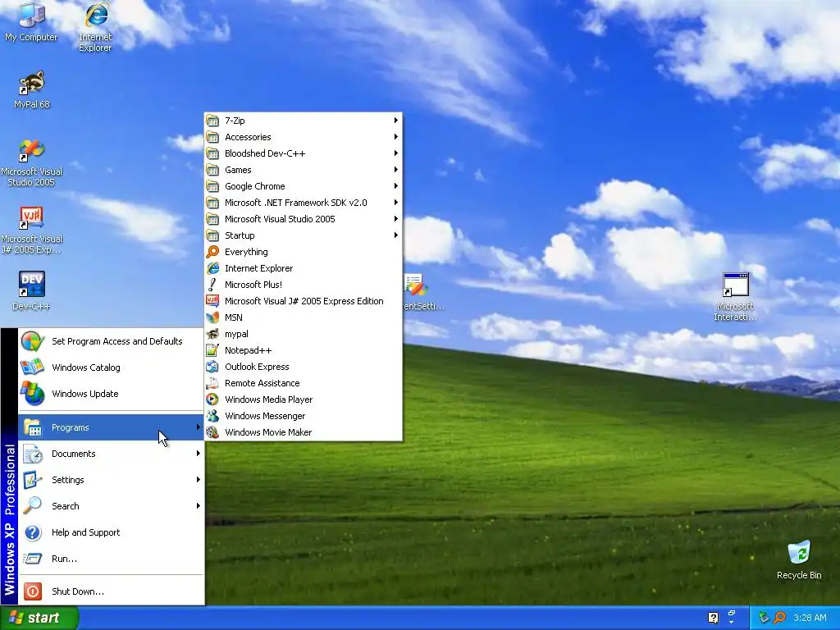Image resolution: width=840 pixels, height=630 pixels.
Task: Launch Everything search from Programs menu
Action: pos(304,252)
